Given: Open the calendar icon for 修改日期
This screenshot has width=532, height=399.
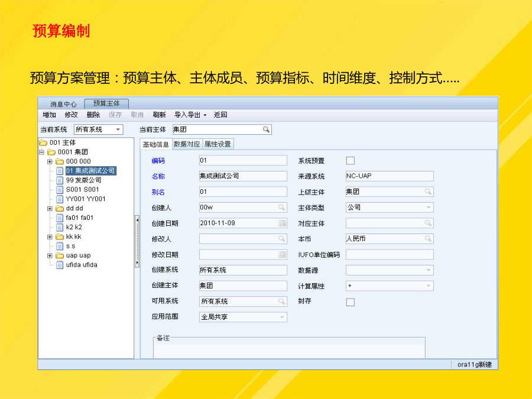Looking at the screenshot, I should coord(282,255).
